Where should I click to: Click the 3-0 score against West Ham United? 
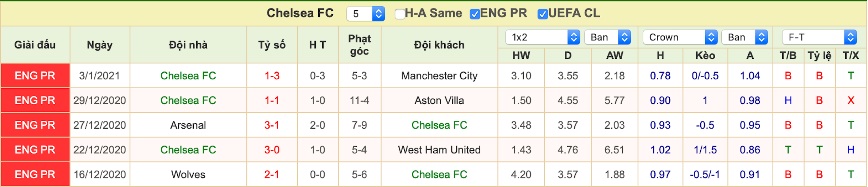272,150
